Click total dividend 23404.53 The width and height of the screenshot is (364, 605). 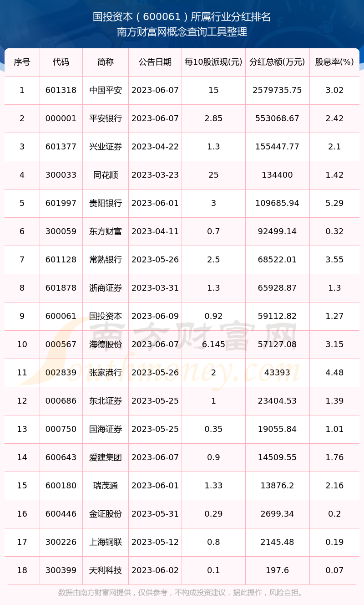(277, 401)
